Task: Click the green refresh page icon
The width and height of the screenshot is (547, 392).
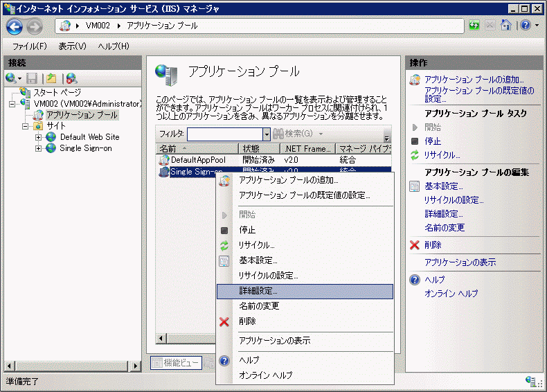Action: point(474,25)
